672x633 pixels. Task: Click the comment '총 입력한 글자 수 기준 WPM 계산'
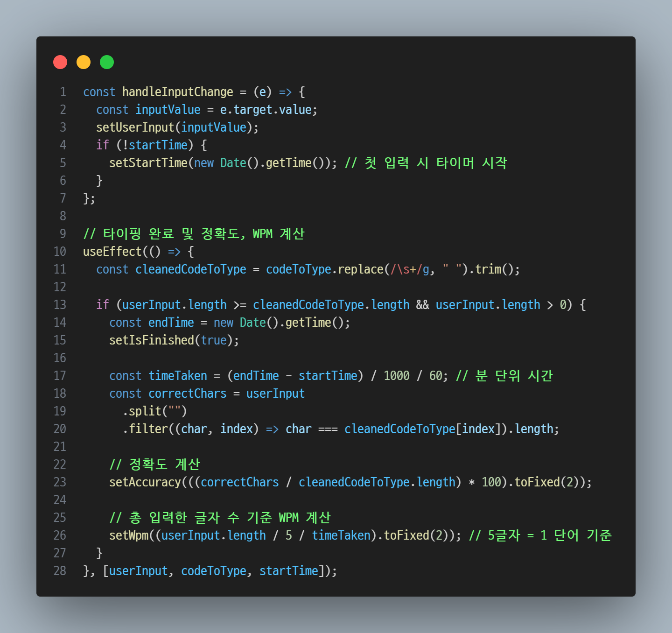[220, 518]
